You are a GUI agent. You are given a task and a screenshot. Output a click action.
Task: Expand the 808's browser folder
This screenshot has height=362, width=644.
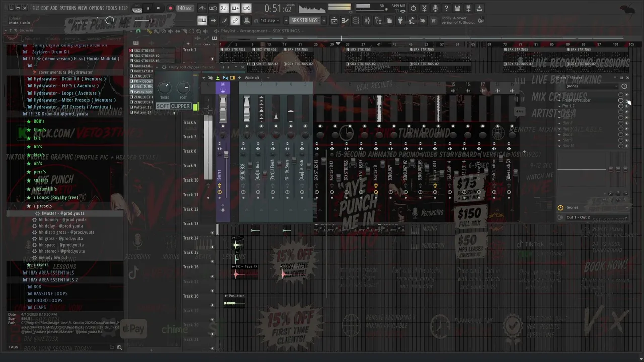point(39,121)
